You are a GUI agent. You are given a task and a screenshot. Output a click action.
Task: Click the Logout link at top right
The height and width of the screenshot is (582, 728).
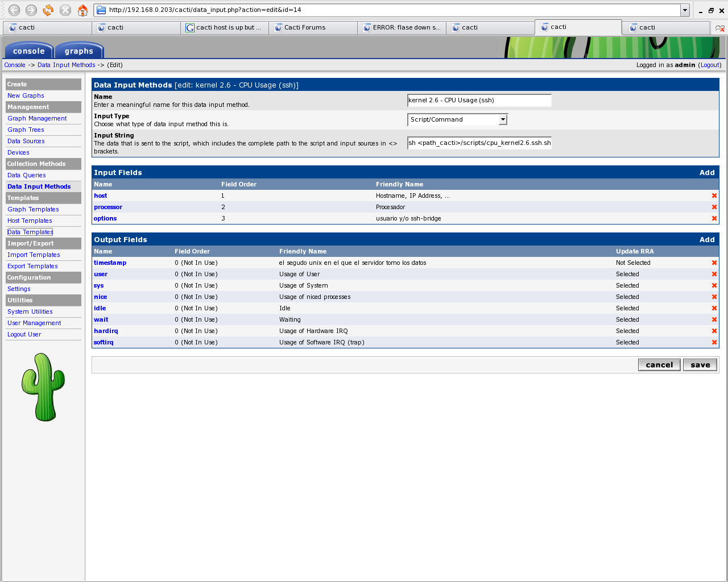click(710, 65)
